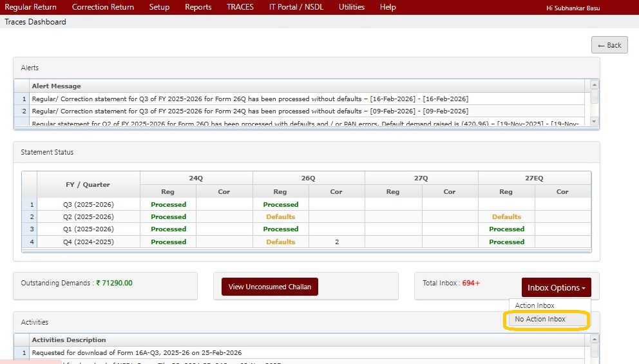639x364 pixels.
Task: Open 26Q Defaults status for Q2 2025-2026
Action: pos(280,217)
